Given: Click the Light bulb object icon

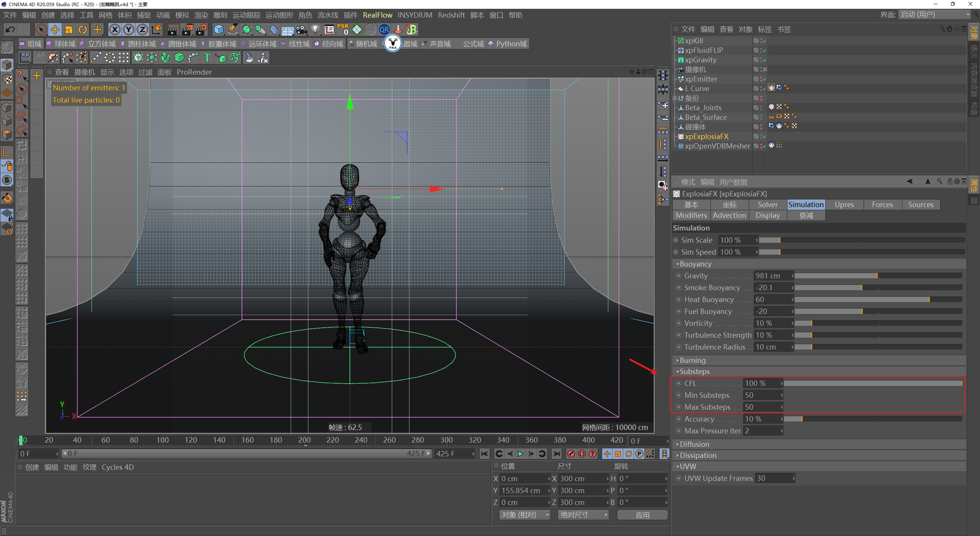Looking at the screenshot, I should [315, 29].
